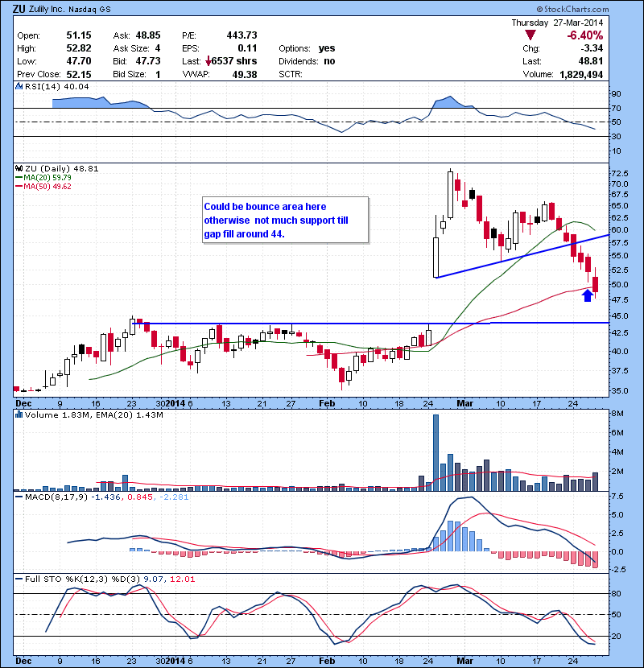Image resolution: width=644 pixels, height=668 pixels.
Task: Click the VWAP value 49.38
Action: [x=245, y=74]
